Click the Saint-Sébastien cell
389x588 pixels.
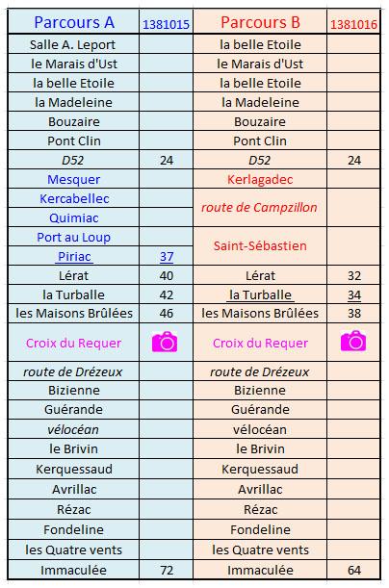[260, 246]
